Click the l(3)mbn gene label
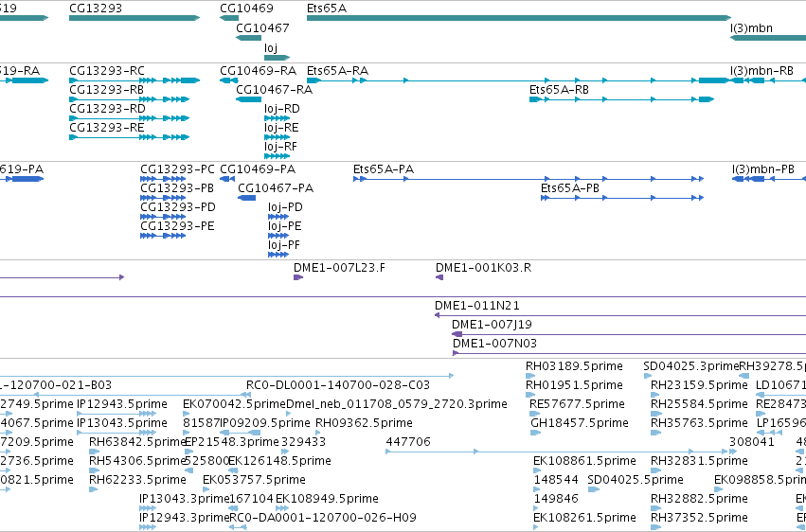 coord(751,27)
